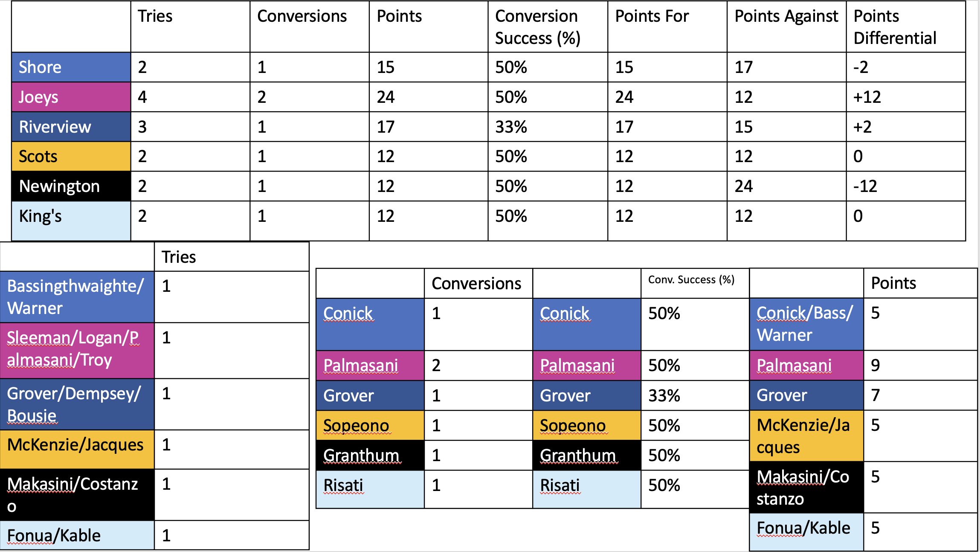Click the Riverview team name cell
This screenshot has width=980, height=552.
click(71, 127)
